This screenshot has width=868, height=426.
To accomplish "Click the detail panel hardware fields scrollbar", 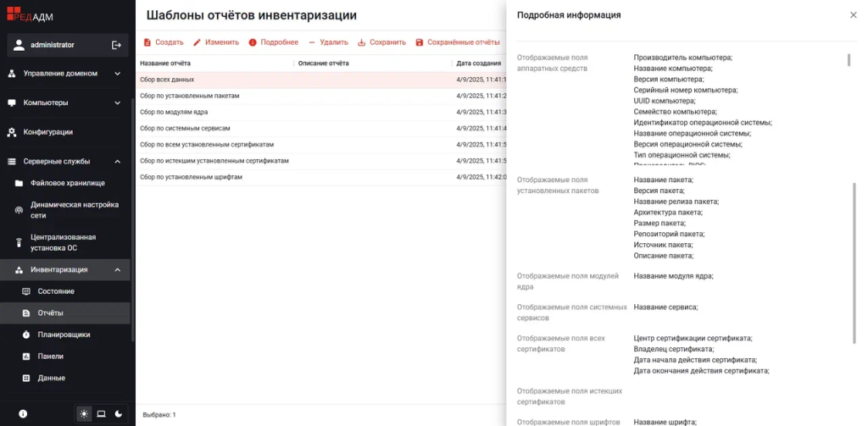I will coord(849,60).
